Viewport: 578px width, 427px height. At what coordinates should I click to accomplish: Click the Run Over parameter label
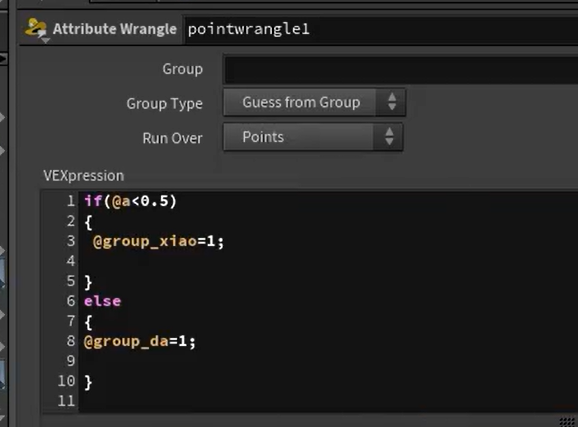click(x=173, y=138)
